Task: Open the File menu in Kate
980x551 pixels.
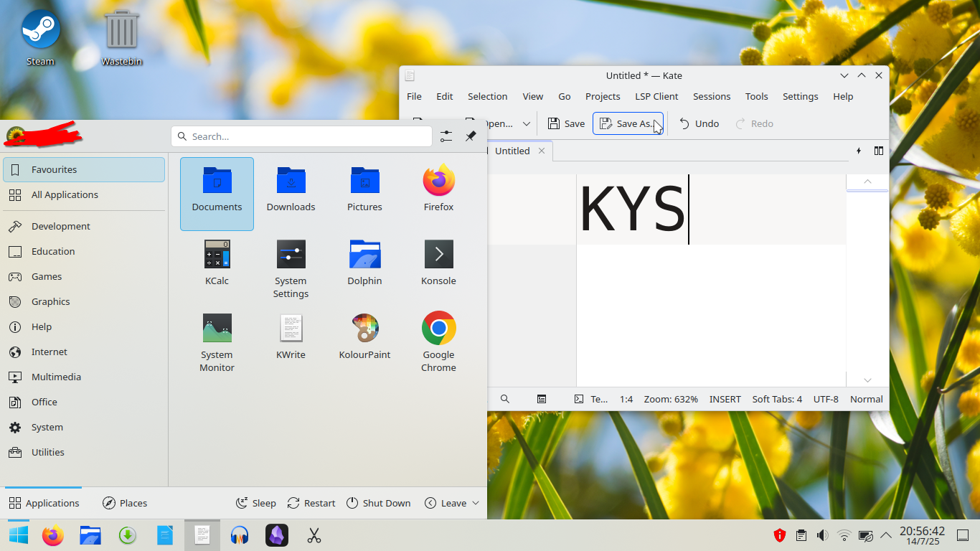Action: pyautogui.click(x=414, y=96)
